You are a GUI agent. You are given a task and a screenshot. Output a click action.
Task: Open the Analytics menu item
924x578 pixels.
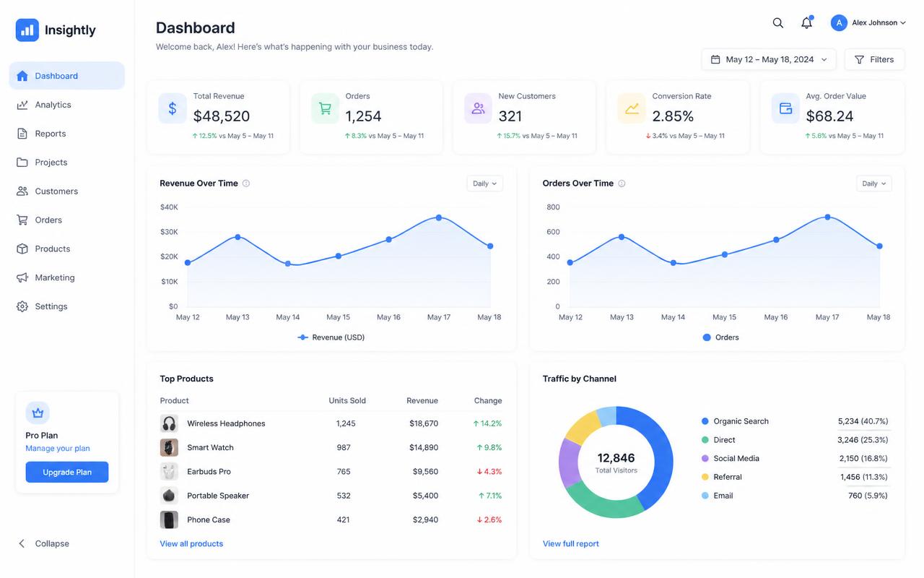(x=67, y=105)
